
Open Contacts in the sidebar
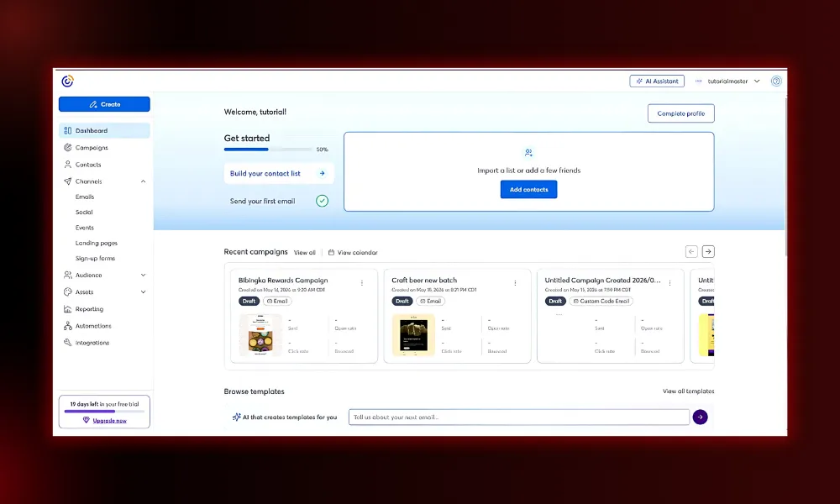pos(88,165)
